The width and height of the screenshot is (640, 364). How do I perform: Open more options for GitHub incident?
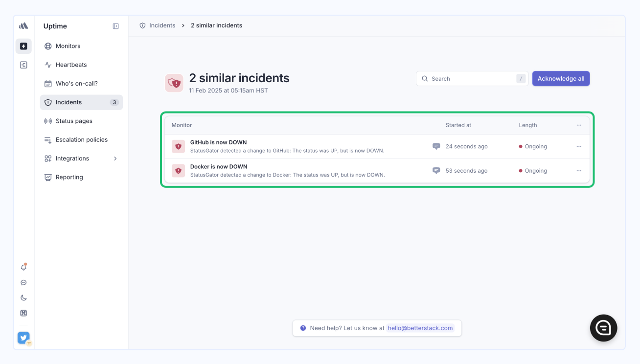point(579,146)
